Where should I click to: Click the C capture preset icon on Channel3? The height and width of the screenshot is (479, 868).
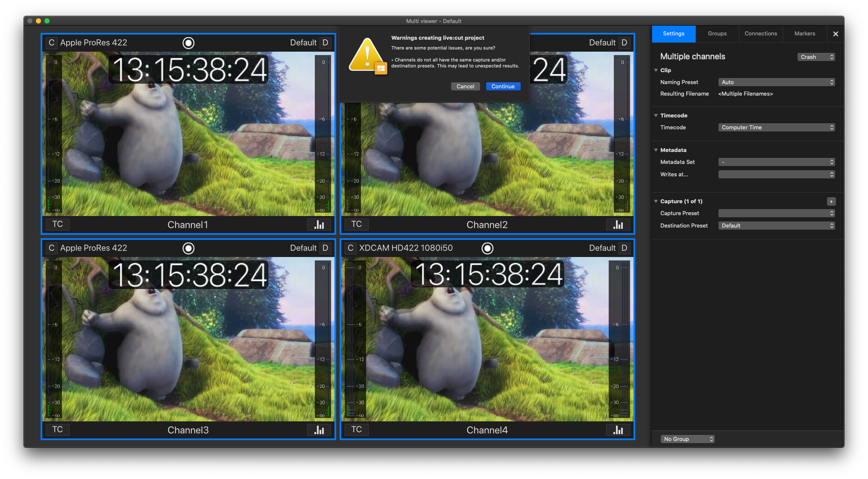(51, 248)
